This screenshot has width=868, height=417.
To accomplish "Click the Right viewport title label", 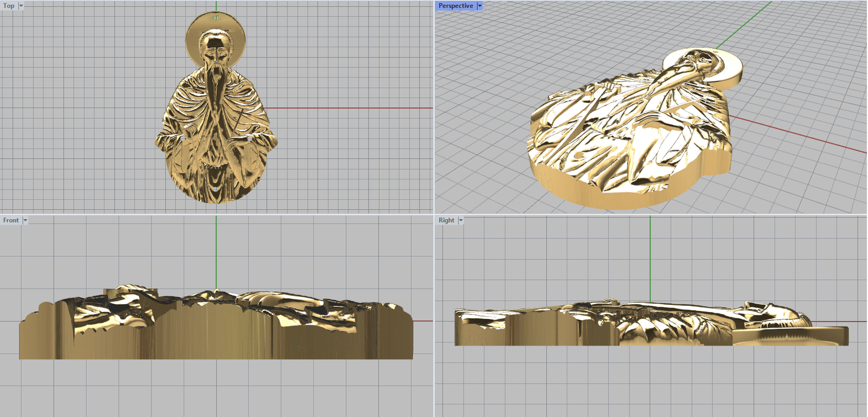I will (446, 220).
